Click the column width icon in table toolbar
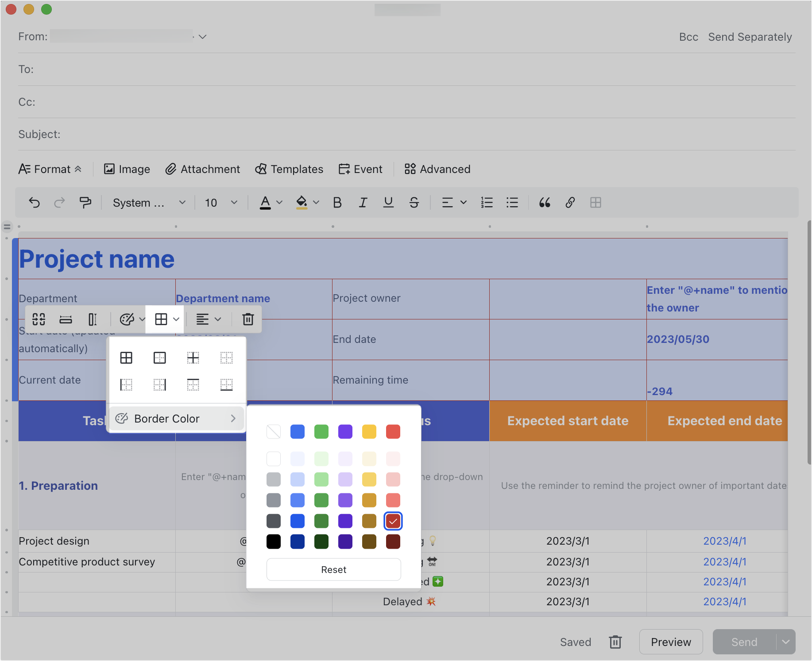This screenshot has height=661, width=812. (x=93, y=319)
